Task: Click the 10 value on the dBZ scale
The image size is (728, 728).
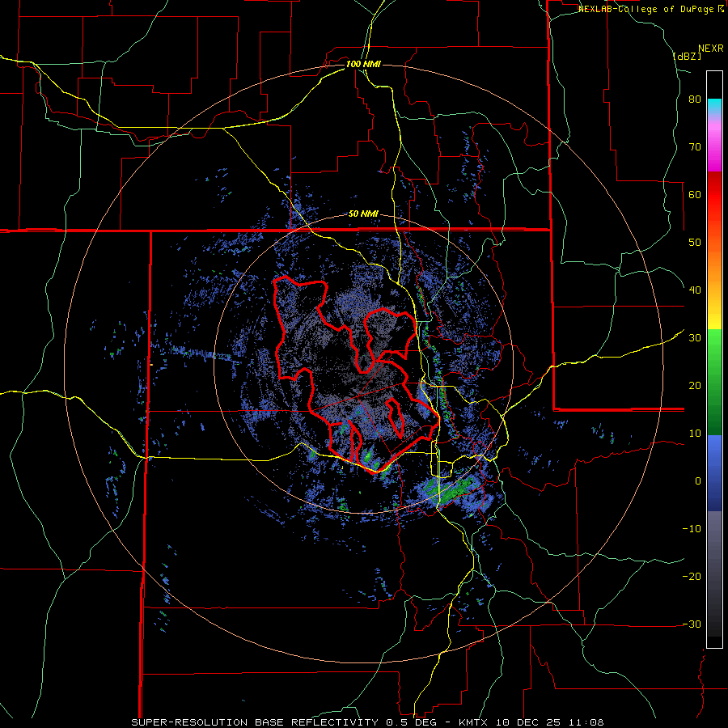Action: [695, 434]
